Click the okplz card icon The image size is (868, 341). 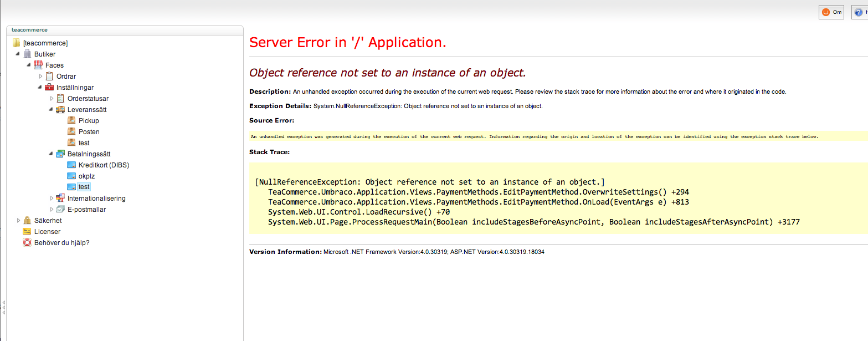click(x=71, y=176)
